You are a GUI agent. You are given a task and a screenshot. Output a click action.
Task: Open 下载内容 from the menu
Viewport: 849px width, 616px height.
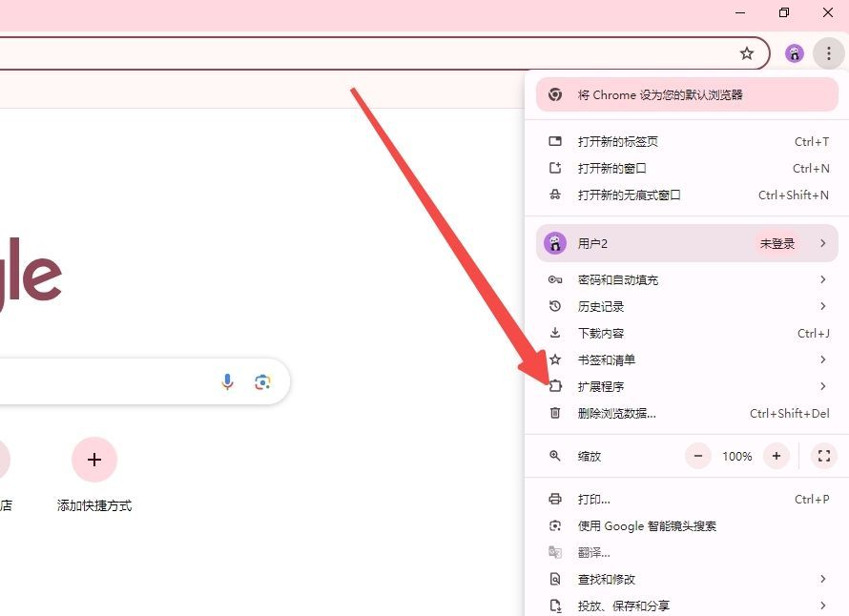point(687,333)
